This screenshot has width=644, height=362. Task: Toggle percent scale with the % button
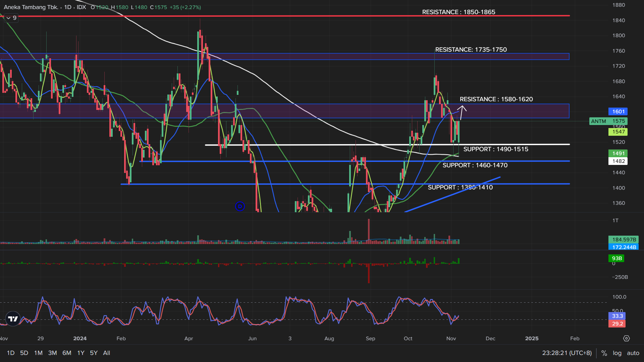tap(604, 353)
